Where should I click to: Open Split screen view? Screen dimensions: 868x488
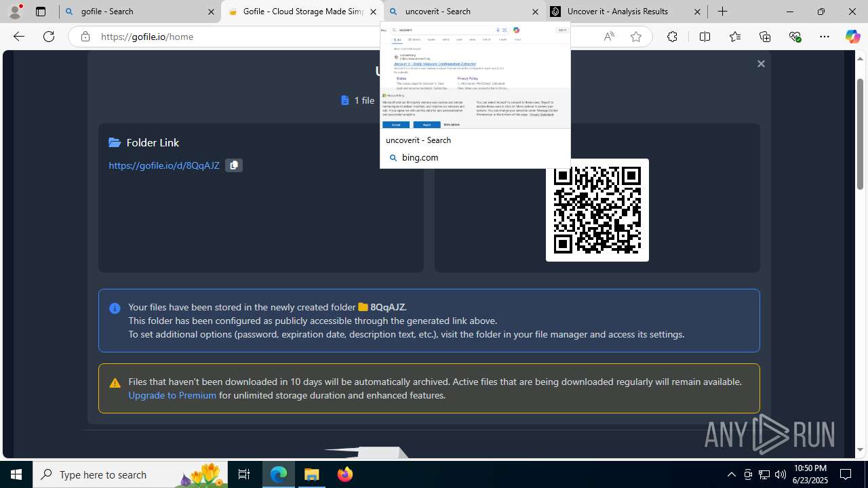(705, 37)
